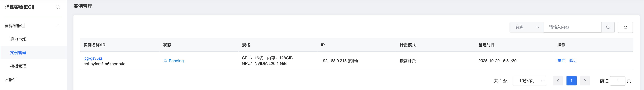Image resolution: width=644 pixels, height=90 pixels.
Task: Open the 10条/页 page size dropdown
Action: [529, 81]
